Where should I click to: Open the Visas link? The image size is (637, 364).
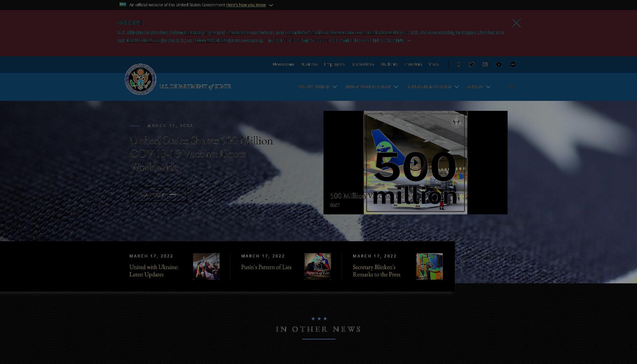[433, 64]
